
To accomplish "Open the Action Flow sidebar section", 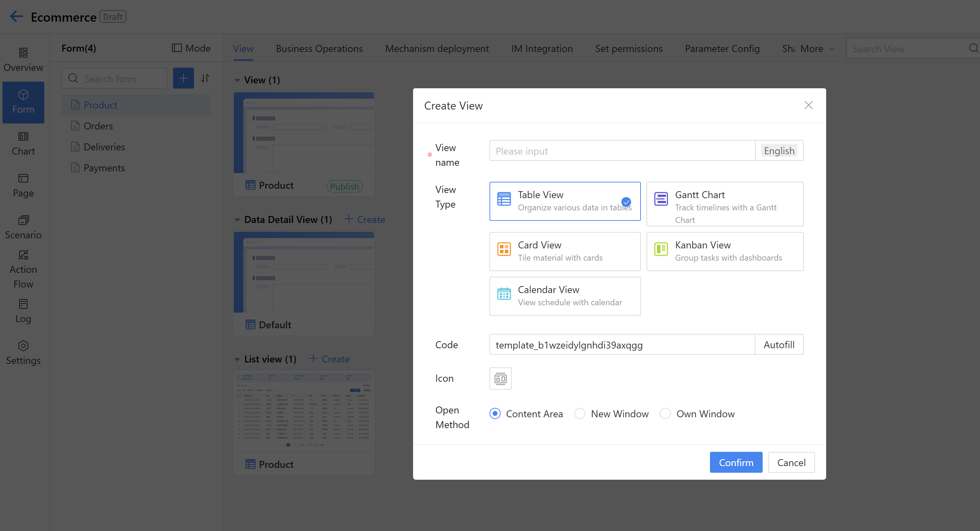I will click(x=23, y=268).
